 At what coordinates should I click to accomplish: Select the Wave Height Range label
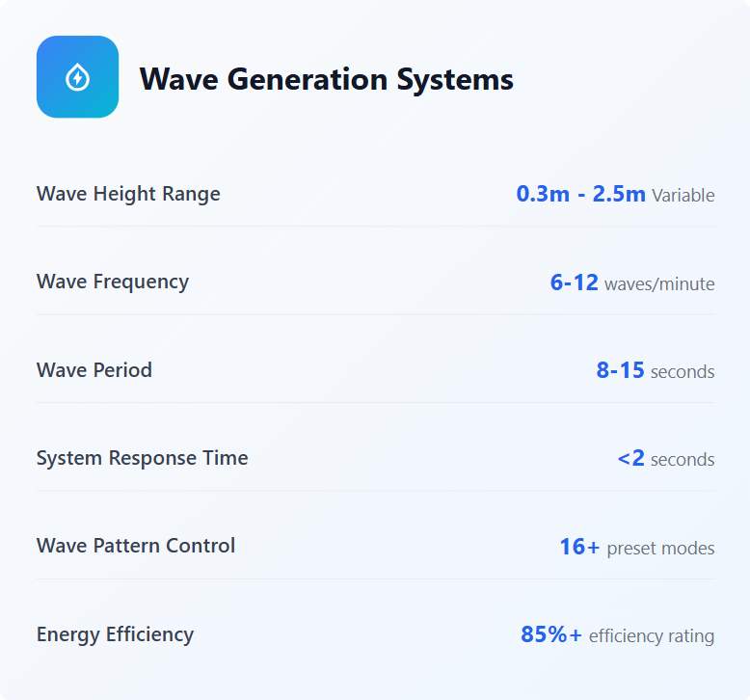coord(128,194)
